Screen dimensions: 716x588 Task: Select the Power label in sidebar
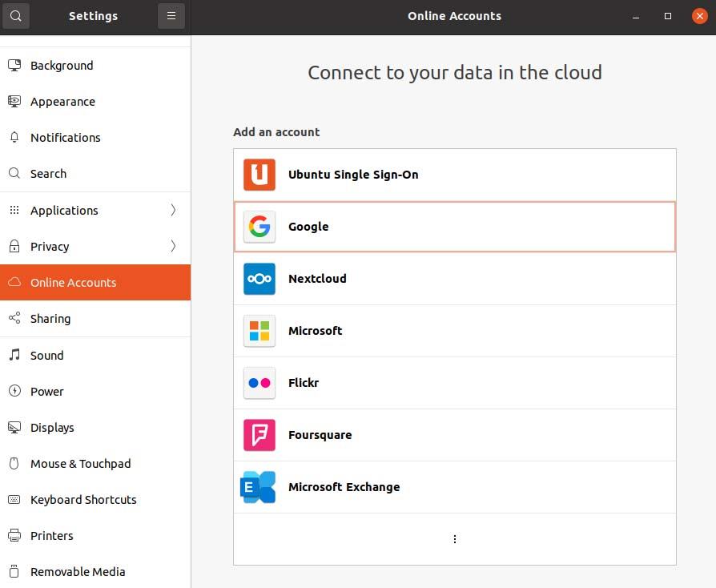pyautogui.click(x=47, y=392)
